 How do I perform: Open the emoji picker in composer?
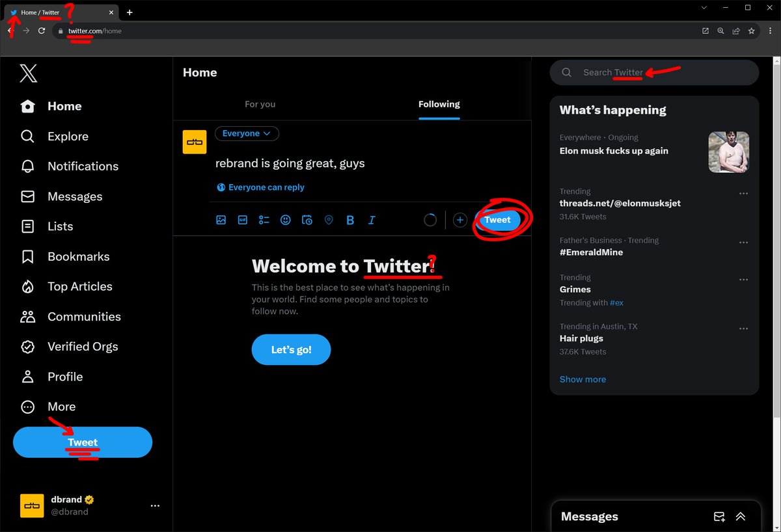pos(285,220)
